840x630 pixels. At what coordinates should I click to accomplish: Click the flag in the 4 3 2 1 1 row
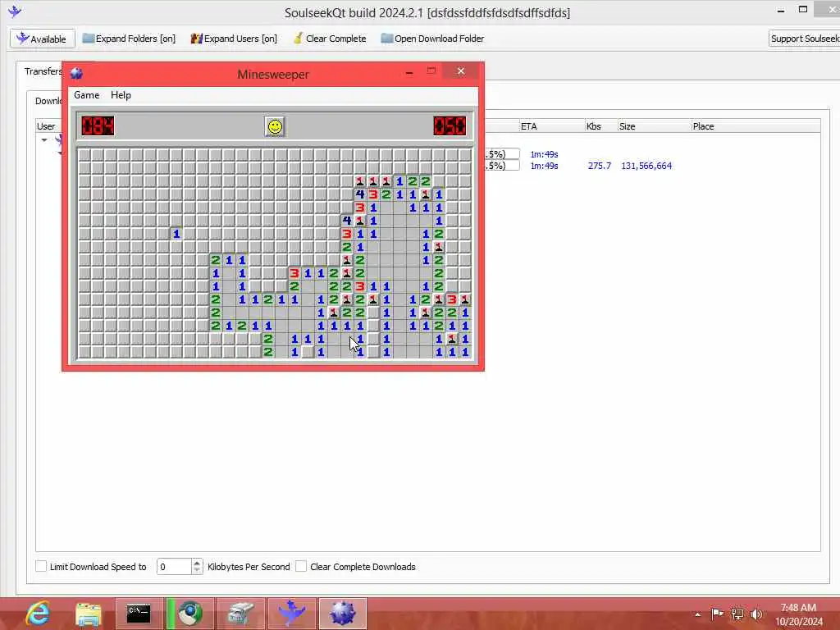point(426,194)
